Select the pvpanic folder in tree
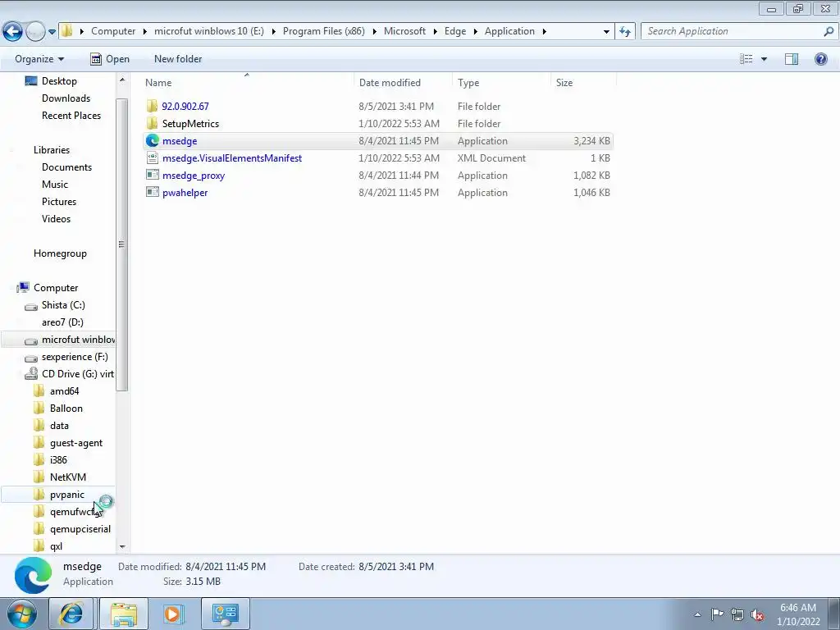This screenshot has height=630, width=840. (x=67, y=495)
